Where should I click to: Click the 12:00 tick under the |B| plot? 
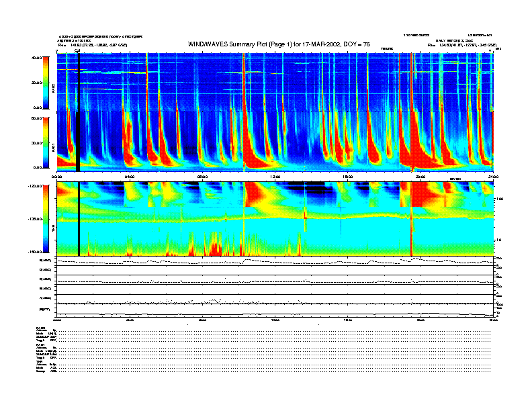275,320
